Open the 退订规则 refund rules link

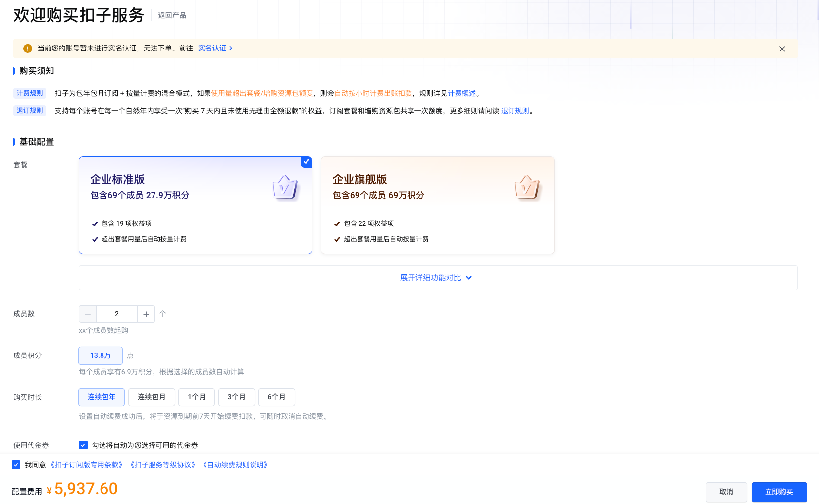click(515, 111)
